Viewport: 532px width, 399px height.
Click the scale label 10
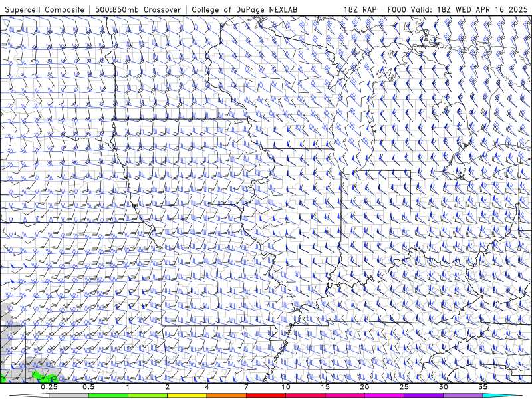[x=286, y=387]
